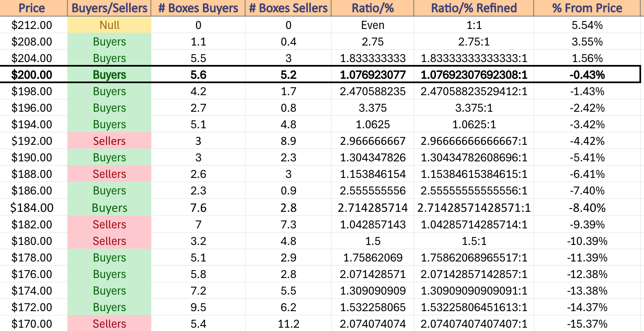
Task: Select the 11.2 sellers boxes value
Action: (288, 324)
